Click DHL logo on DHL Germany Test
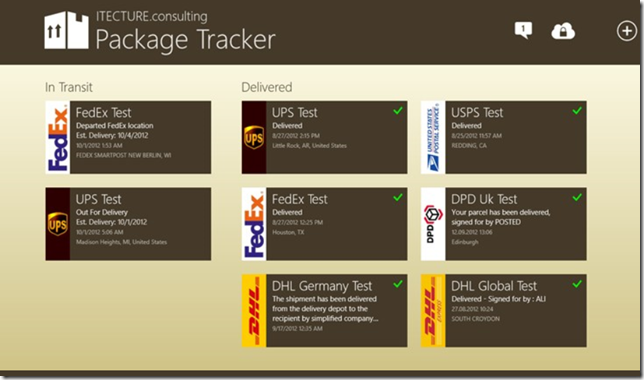This screenshot has width=644, height=380. click(254, 311)
